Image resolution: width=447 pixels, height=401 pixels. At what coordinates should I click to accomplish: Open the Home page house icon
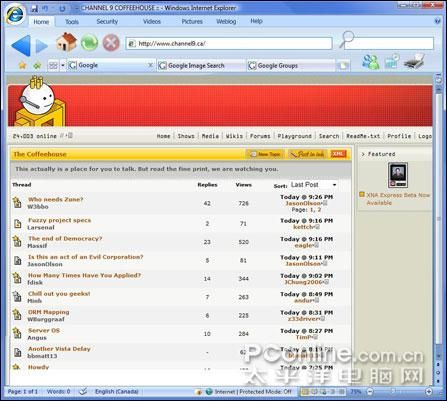point(66,42)
